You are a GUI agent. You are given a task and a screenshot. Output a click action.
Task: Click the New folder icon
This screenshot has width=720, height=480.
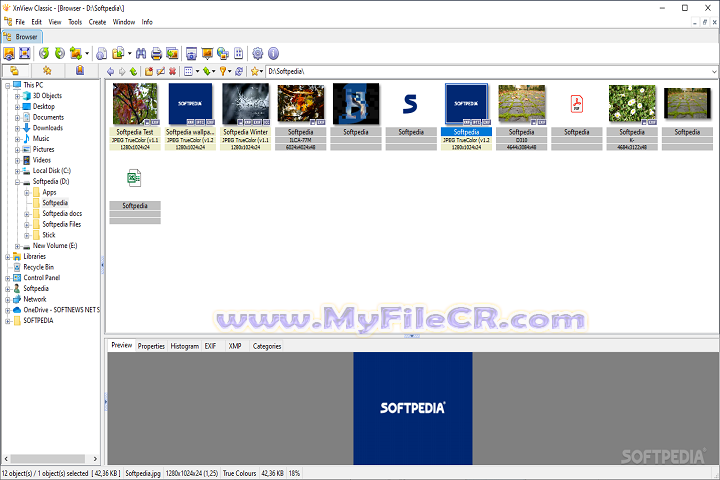point(149,71)
